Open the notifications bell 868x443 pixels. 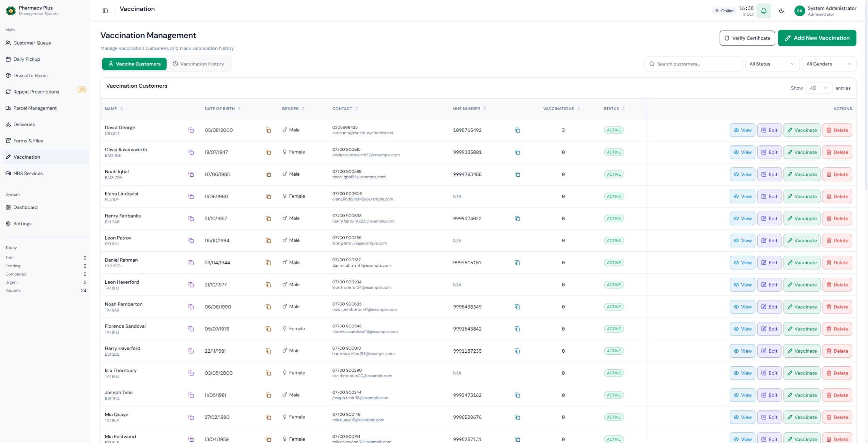coord(764,11)
